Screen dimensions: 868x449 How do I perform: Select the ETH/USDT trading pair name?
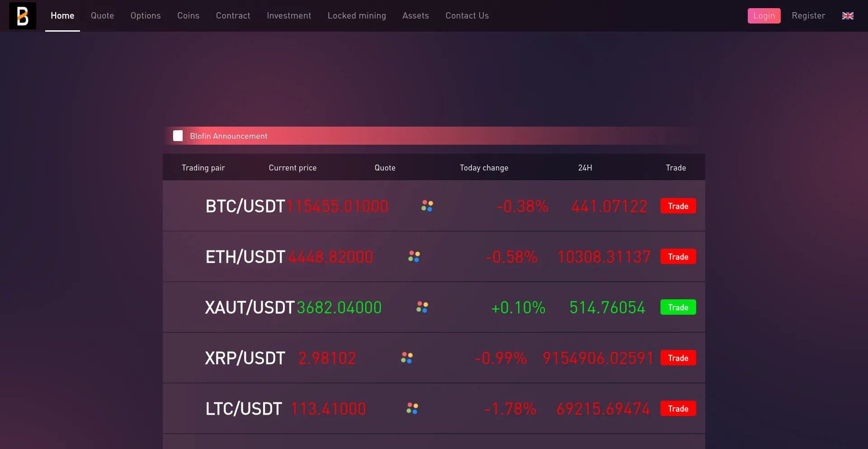point(245,257)
